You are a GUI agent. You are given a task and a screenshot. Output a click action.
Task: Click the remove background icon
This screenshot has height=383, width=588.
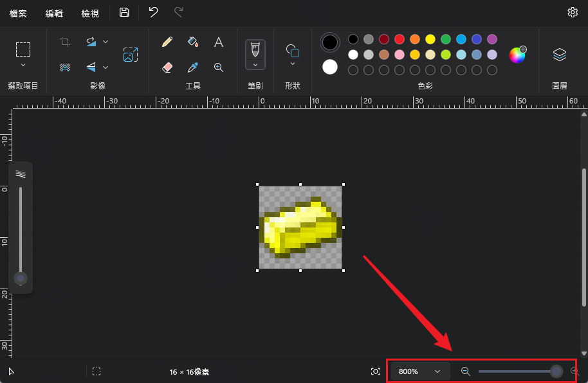[x=65, y=67]
